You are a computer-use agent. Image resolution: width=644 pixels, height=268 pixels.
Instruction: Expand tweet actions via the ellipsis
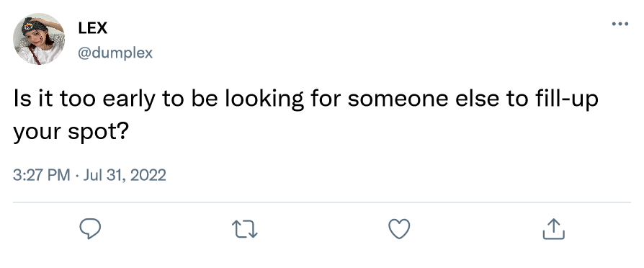coord(620,24)
